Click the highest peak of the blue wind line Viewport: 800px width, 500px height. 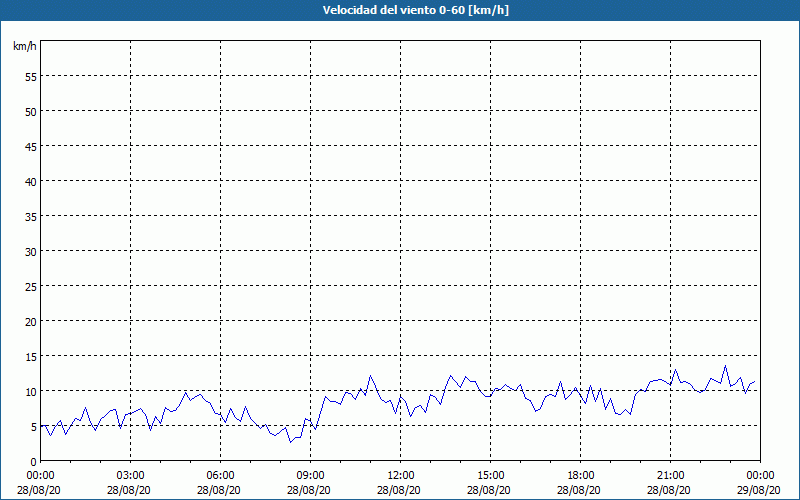(x=726, y=366)
